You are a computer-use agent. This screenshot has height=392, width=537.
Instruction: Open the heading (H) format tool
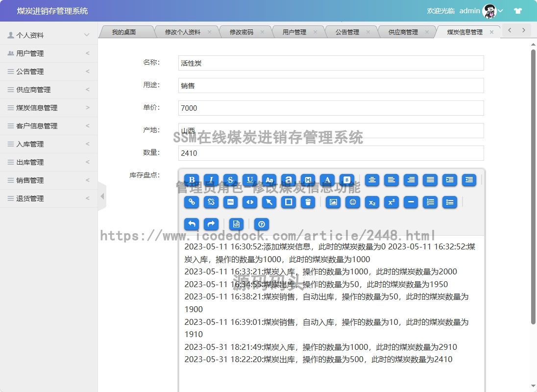[308, 180]
